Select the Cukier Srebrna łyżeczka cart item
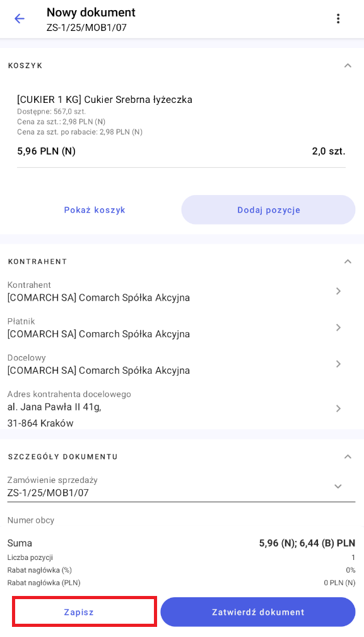Viewport: 364px width, 637px height. tap(182, 126)
